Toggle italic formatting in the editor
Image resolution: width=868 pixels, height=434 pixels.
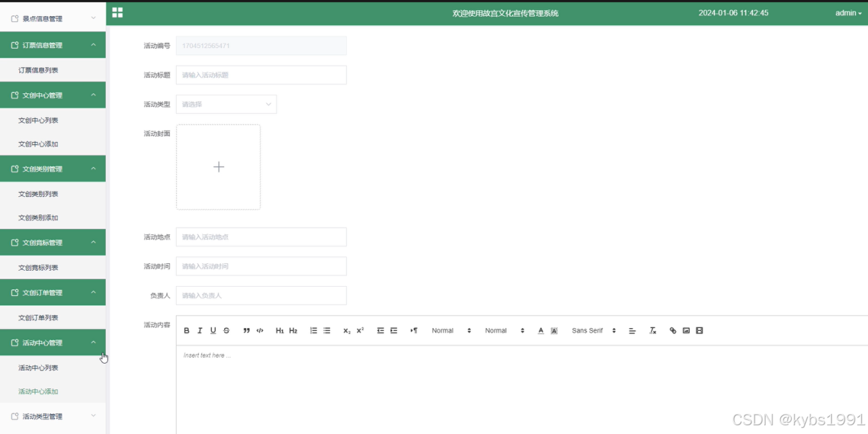(x=199, y=331)
